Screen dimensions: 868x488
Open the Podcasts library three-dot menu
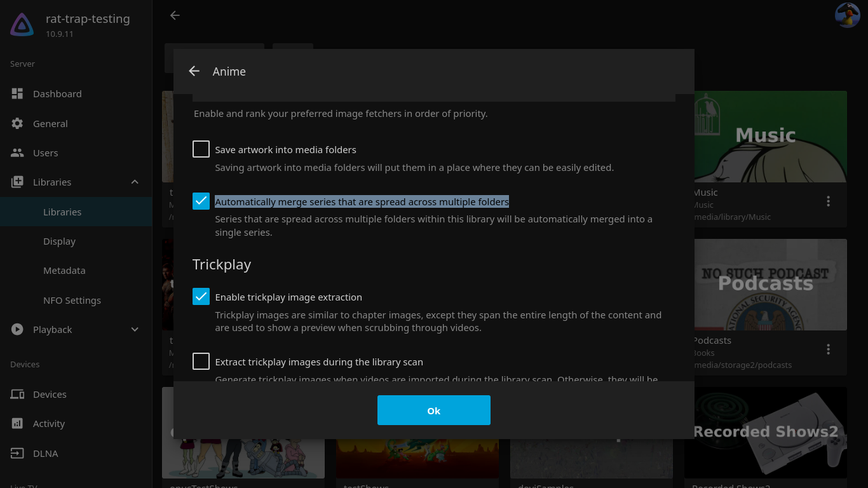point(828,349)
